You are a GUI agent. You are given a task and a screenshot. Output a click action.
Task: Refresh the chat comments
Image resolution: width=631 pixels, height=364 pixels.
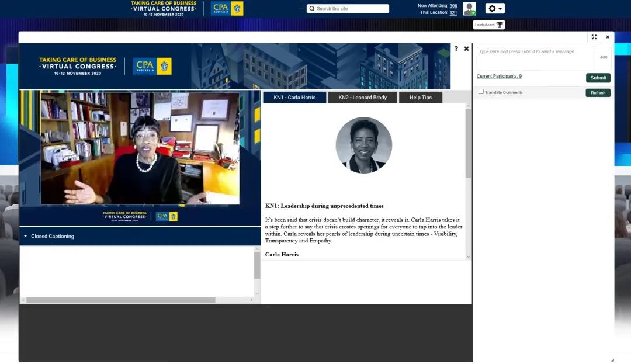coord(598,93)
